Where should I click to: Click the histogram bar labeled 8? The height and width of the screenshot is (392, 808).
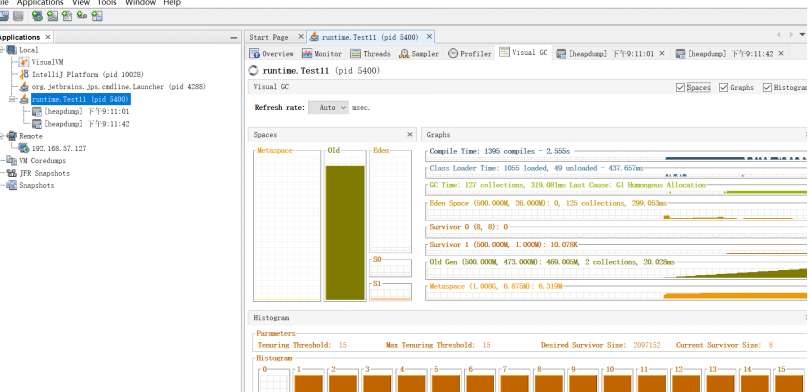pos(549,383)
